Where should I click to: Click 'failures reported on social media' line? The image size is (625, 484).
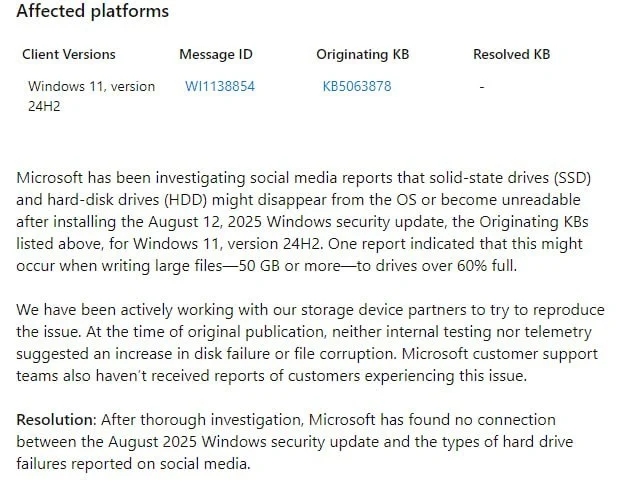133,463
